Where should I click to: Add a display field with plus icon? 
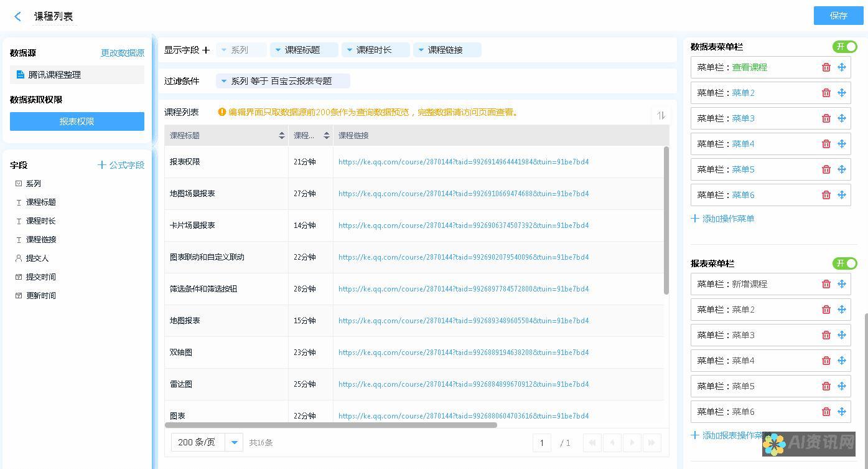[206, 50]
